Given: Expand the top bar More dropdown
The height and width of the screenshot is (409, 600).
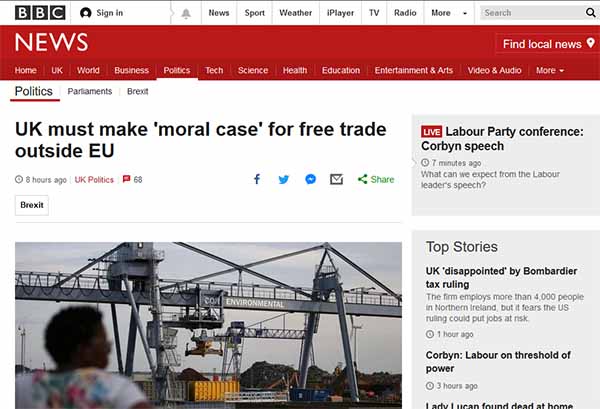Looking at the screenshot, I should point(449,13).
